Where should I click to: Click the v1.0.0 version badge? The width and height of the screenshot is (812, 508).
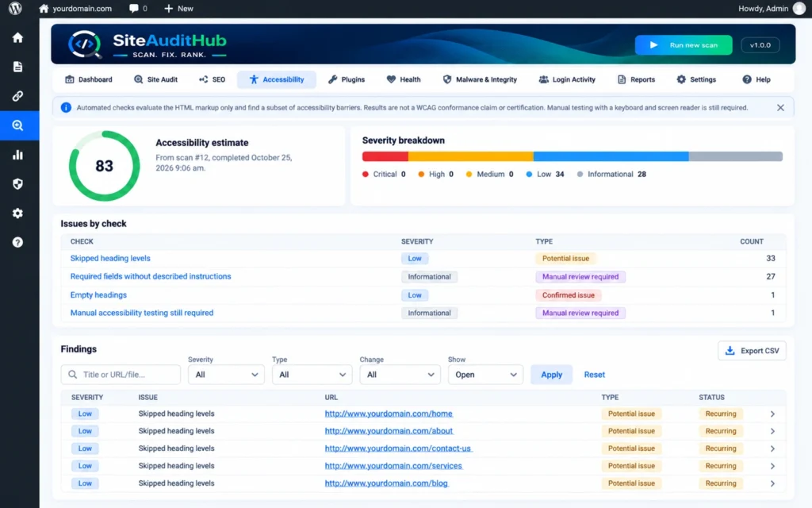coord(760,45)
